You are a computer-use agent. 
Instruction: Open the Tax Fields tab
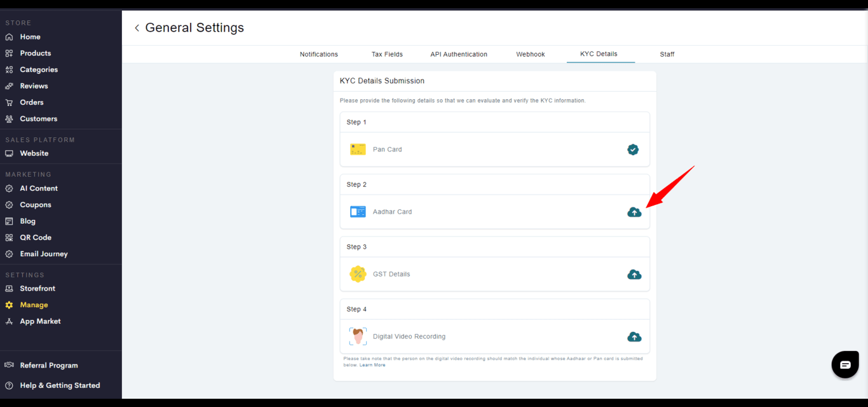(x=387, y=54)
